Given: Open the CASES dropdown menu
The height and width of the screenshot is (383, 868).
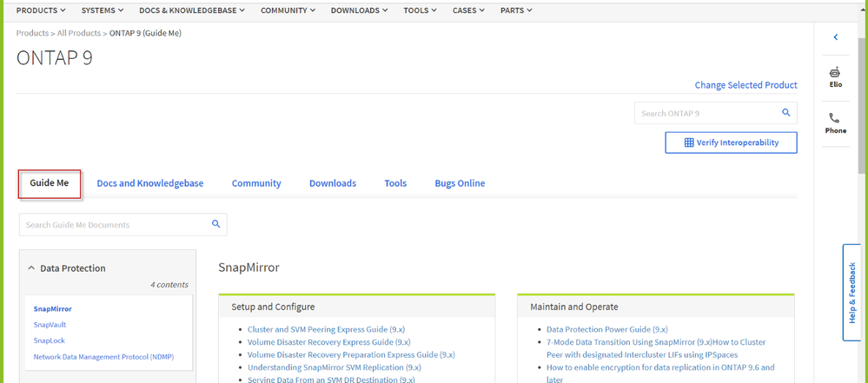Looking at the screenshot, I should [x=469, y=10].
